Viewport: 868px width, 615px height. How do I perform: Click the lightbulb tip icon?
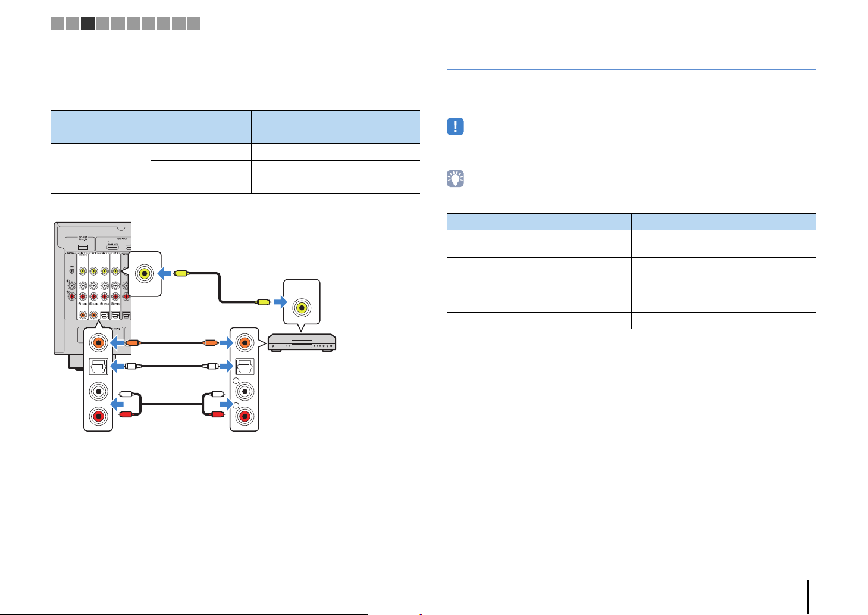[455, 179]
